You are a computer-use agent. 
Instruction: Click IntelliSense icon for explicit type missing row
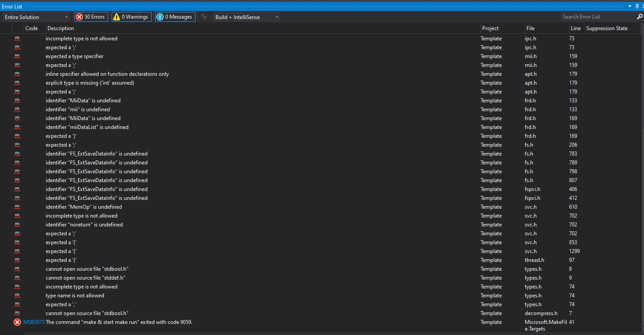17,83
